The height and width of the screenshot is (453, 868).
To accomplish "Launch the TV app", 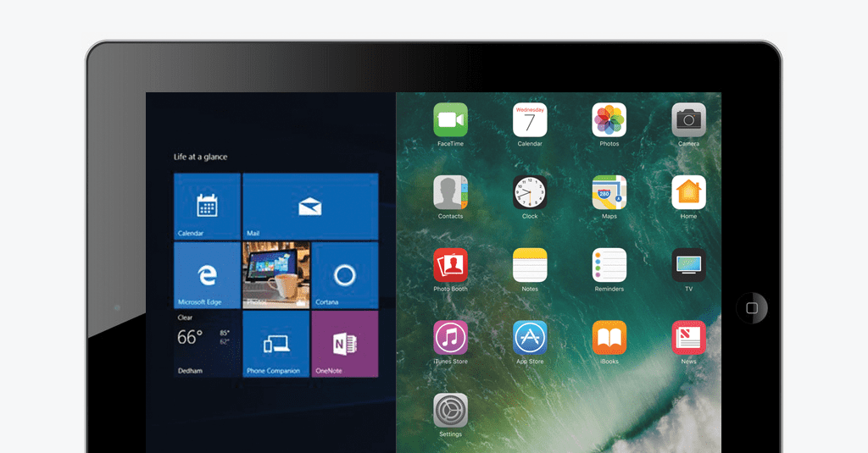I will pos(688,265).
